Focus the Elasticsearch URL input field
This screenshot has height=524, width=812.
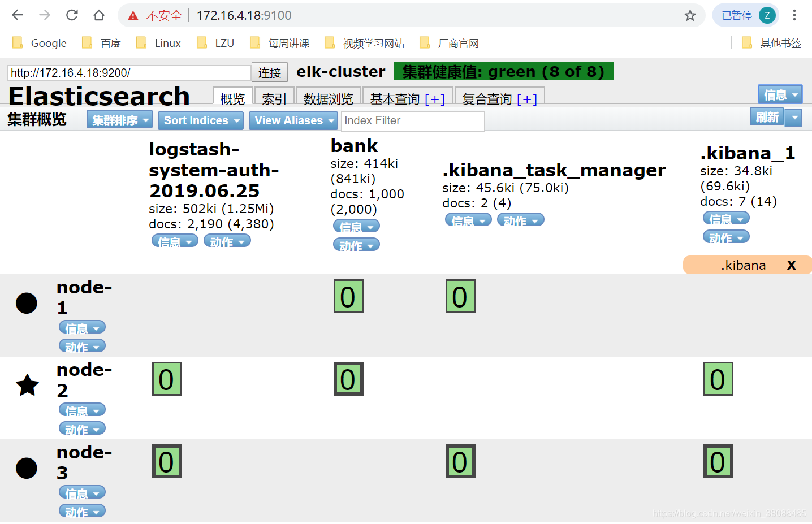pos(129,73)
